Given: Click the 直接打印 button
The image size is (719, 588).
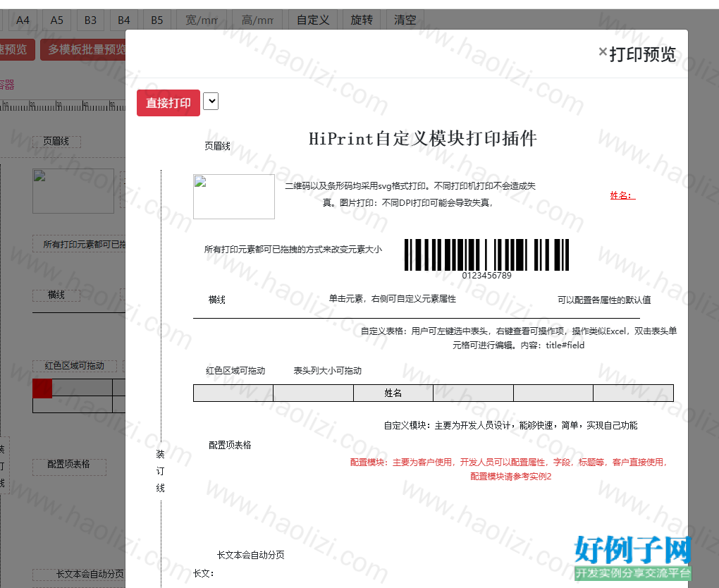Looking at the screenshot, I should pos(168,103).
